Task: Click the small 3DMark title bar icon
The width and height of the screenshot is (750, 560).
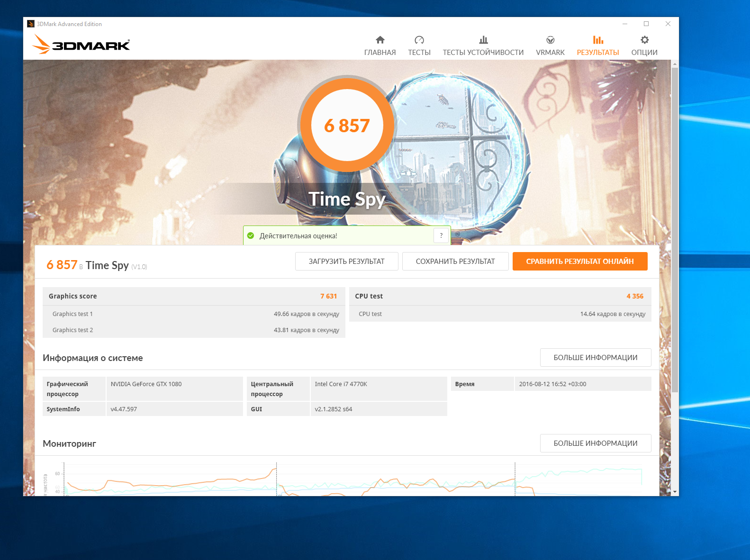Action: point(31,24)
